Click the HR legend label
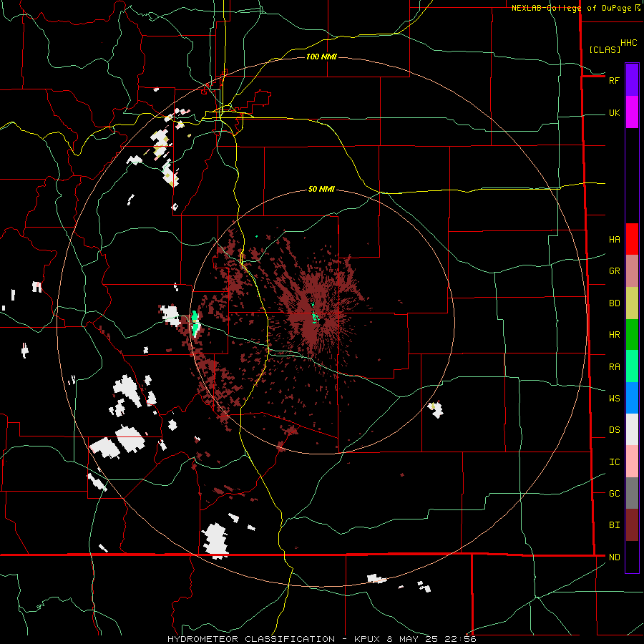644x644 pixels. [x=614, y=335]
